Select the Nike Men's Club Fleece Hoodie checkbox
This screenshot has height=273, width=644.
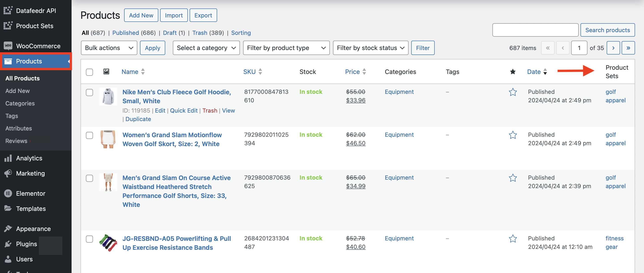(89, 92)
